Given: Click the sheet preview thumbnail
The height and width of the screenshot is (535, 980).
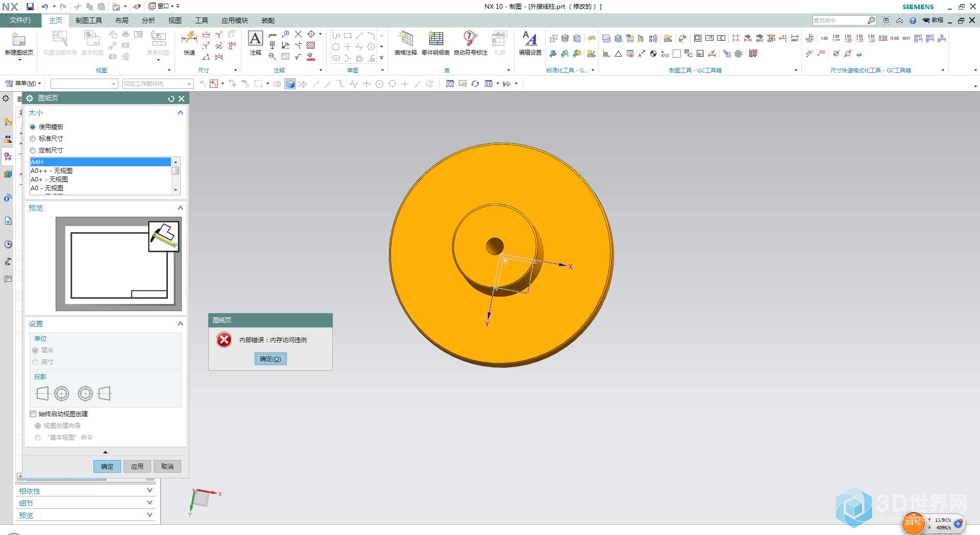Looking at the screenshot, I should coord(118,264).
